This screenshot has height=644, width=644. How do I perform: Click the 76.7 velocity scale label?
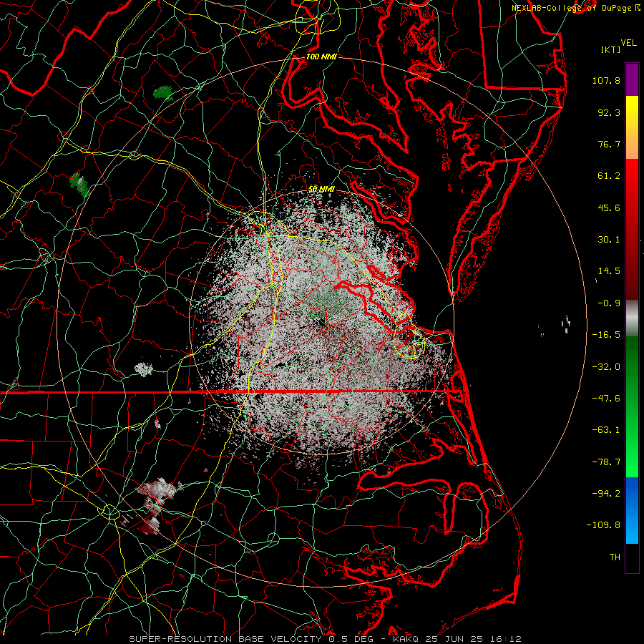click(x=609, y=144)
